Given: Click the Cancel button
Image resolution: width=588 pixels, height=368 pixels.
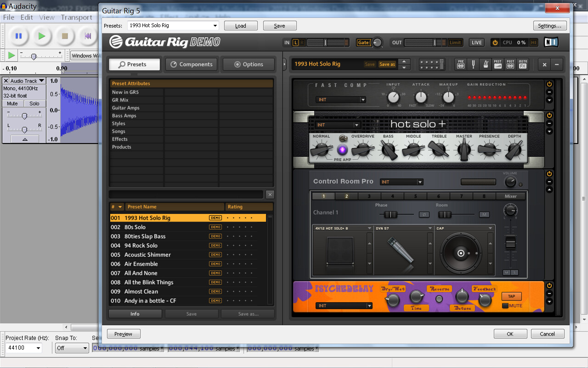Looking at the screenshot, I should pyautogui.click(x=548, y=334).
